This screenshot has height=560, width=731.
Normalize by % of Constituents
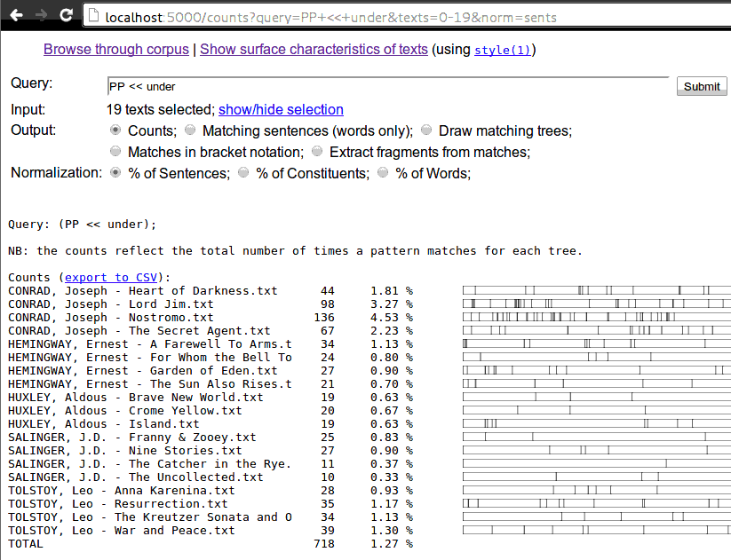coord(244,173)
